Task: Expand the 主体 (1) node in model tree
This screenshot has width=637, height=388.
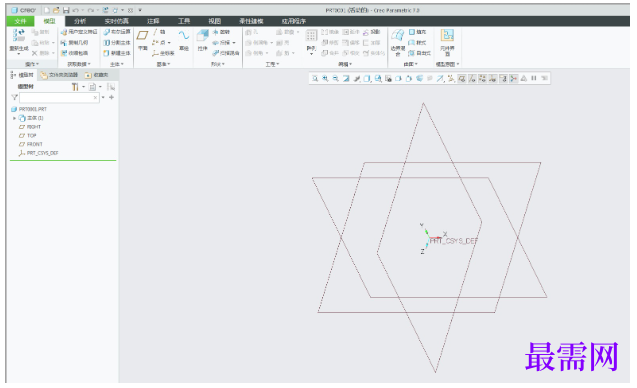Action: [x=14, y=118]
